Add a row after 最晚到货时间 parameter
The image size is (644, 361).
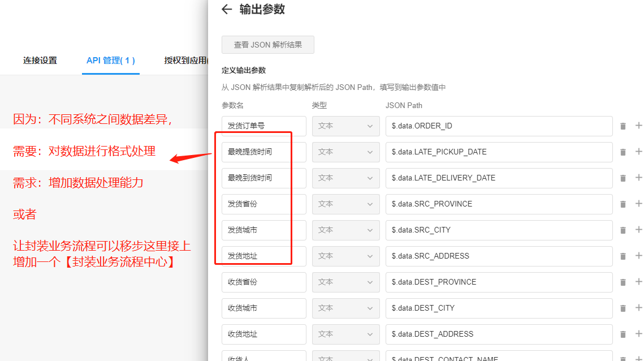[639, 178]
